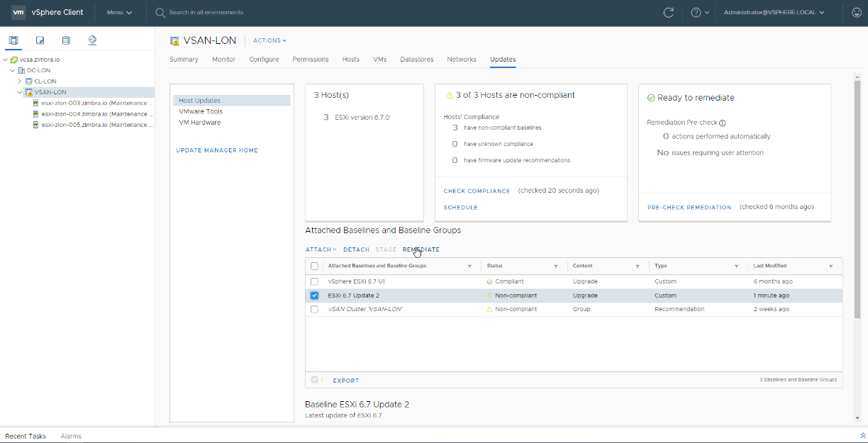The width and height of the screenshot is (868, 443).
Task: Click the EXPORT button
Action: [x=346, y=381]
